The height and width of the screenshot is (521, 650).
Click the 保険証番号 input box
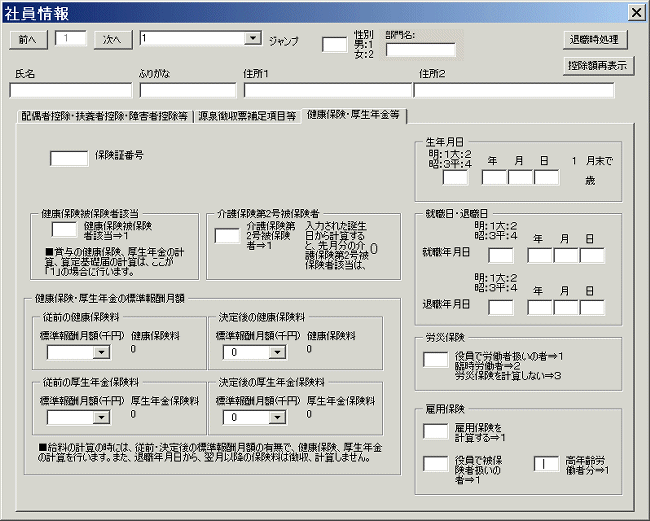click(69, 158)
